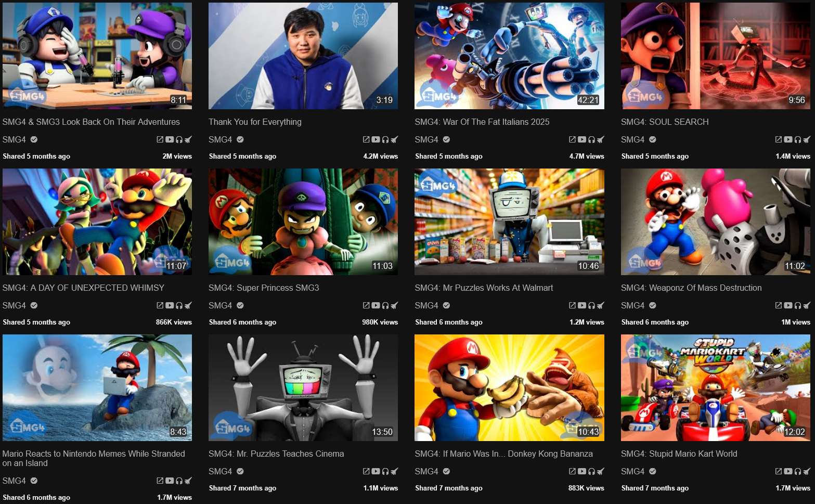Click external-link icon under 'Weaponz Of Mass Destruction'
Viewport: 815px width, 504px height.
[x=779, y=305]
